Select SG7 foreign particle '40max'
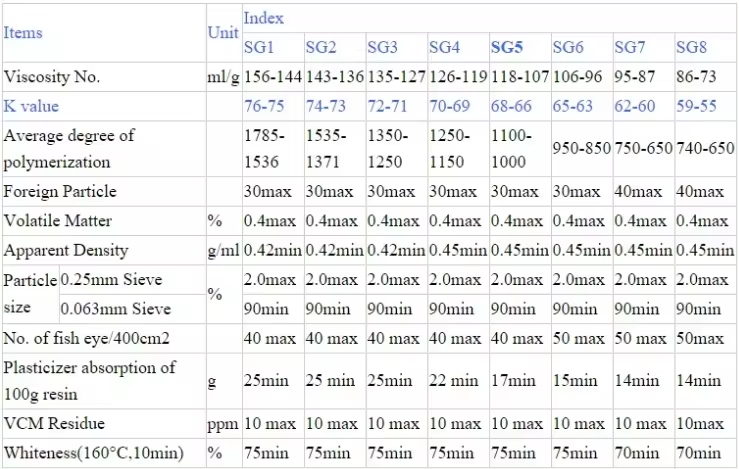This screenshot has width=739, height=469. point(638,191)
